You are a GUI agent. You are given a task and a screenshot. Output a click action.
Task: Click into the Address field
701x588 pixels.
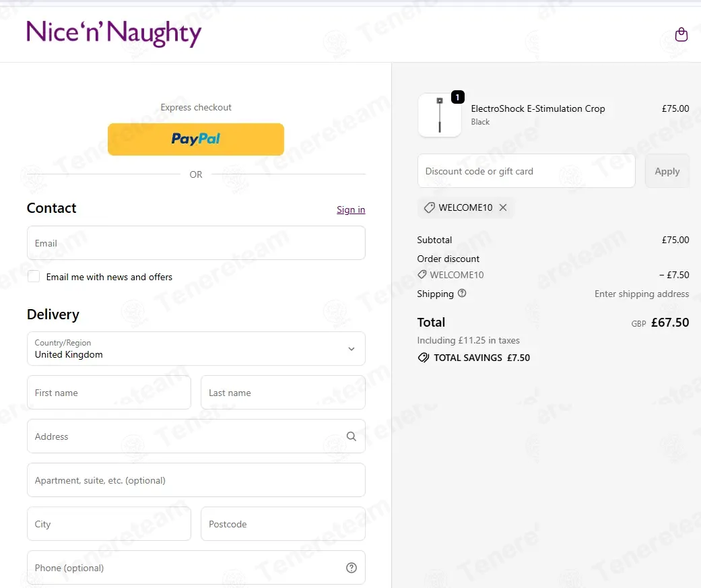coord(196,436)
